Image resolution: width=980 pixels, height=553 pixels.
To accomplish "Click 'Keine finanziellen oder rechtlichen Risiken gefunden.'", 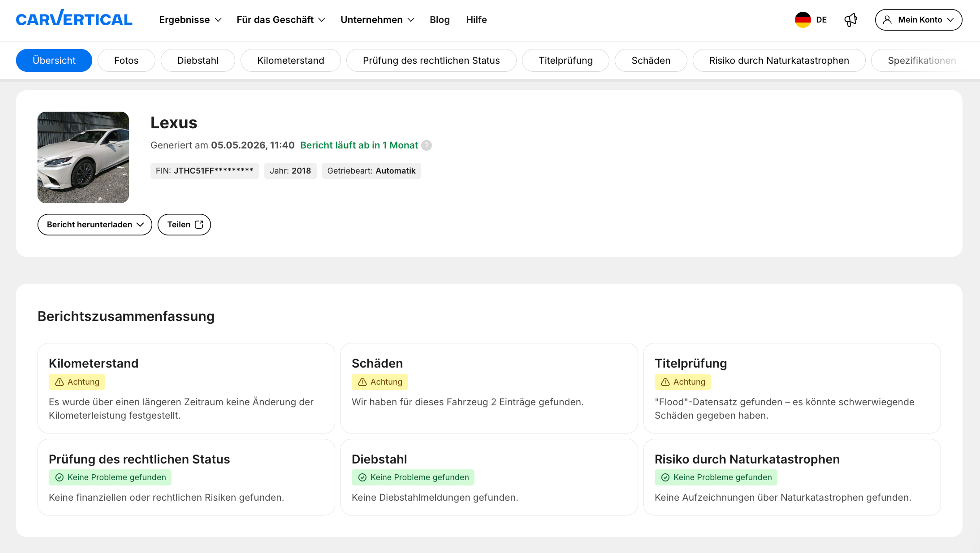I will (166, 497).
